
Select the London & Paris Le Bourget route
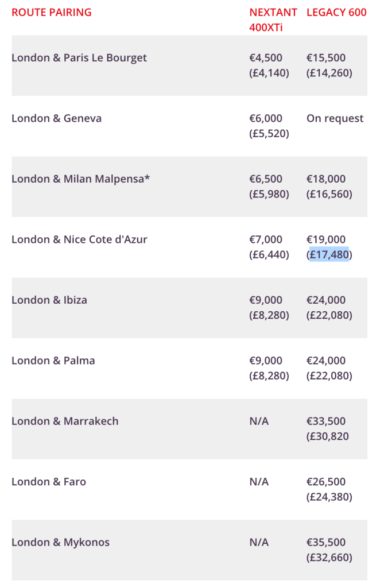[x=79, y=58]
